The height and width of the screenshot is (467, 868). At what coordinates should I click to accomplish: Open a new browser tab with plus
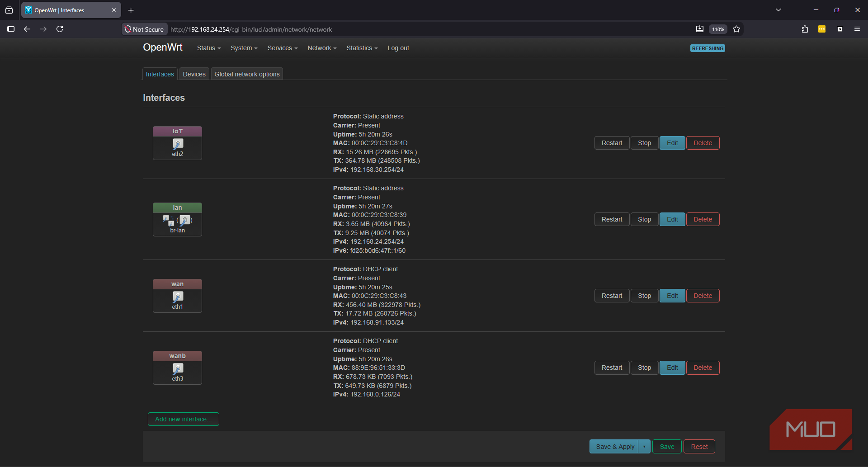tap(131, 10)
